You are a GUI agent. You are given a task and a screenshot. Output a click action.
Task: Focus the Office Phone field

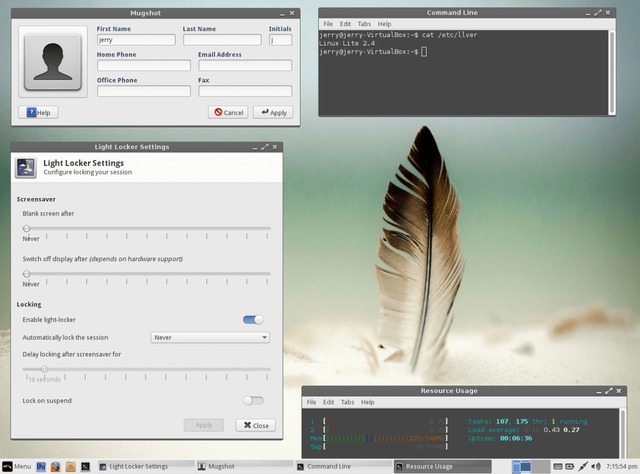[x=144, y=91]
